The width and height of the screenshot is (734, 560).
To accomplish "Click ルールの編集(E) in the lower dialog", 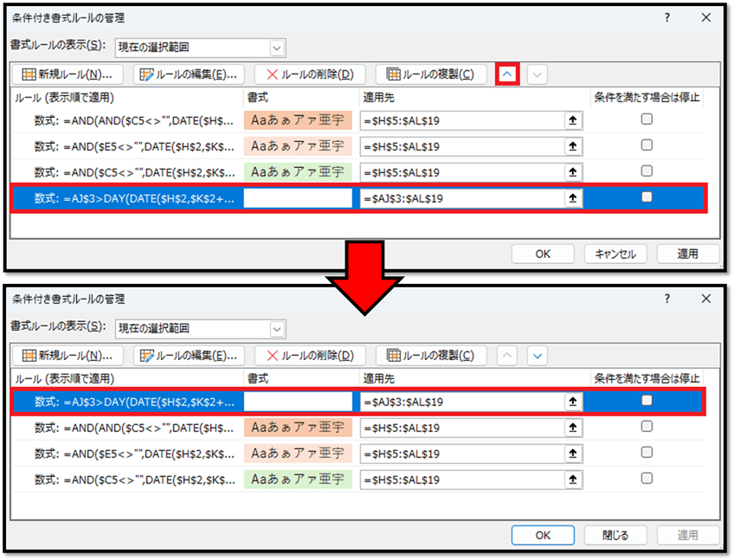I will (188, 355).
